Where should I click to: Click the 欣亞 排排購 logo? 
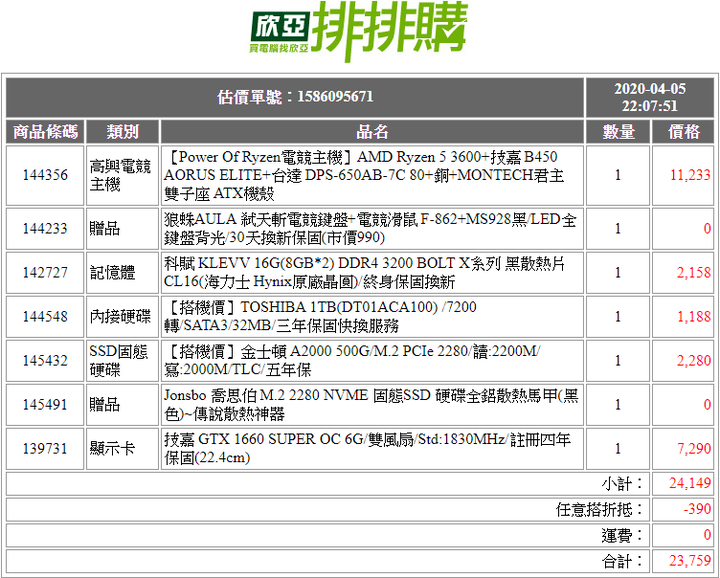[359, 31]
